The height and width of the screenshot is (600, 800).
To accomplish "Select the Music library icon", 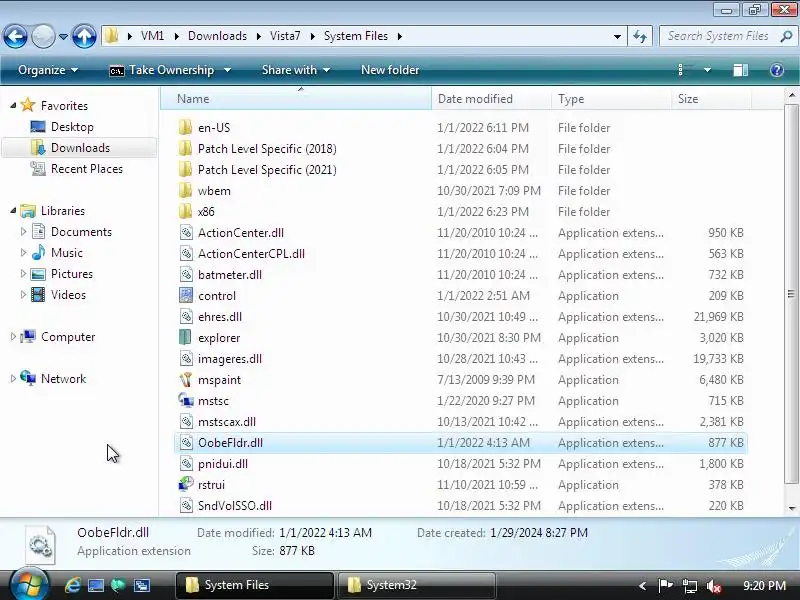I will [x=38, y=253].
